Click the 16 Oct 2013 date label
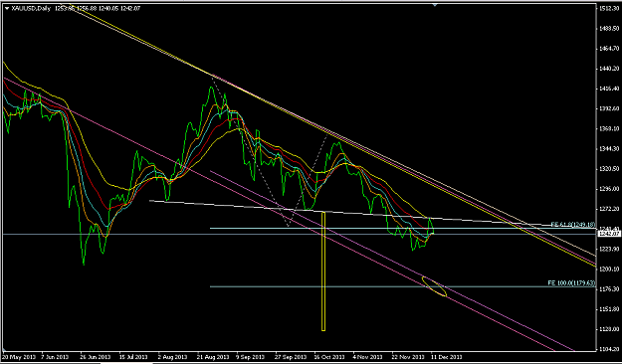The image size is (622, 364). coord(330,356)
